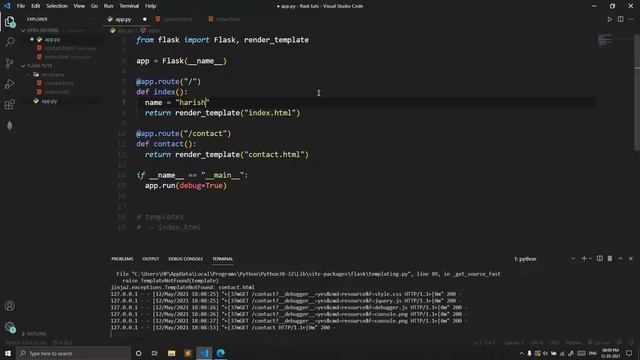
Task: Open the Explorer view in activity bar
Action: 10,22
